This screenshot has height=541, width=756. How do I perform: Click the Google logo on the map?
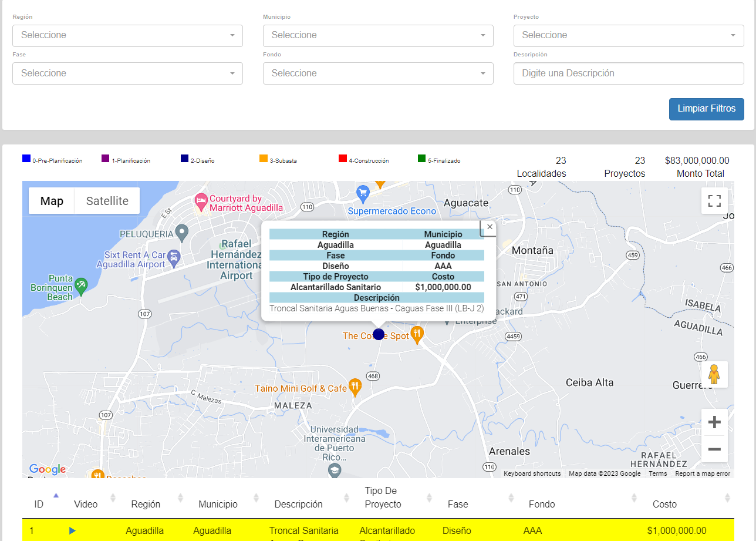(x=47, y=469)
